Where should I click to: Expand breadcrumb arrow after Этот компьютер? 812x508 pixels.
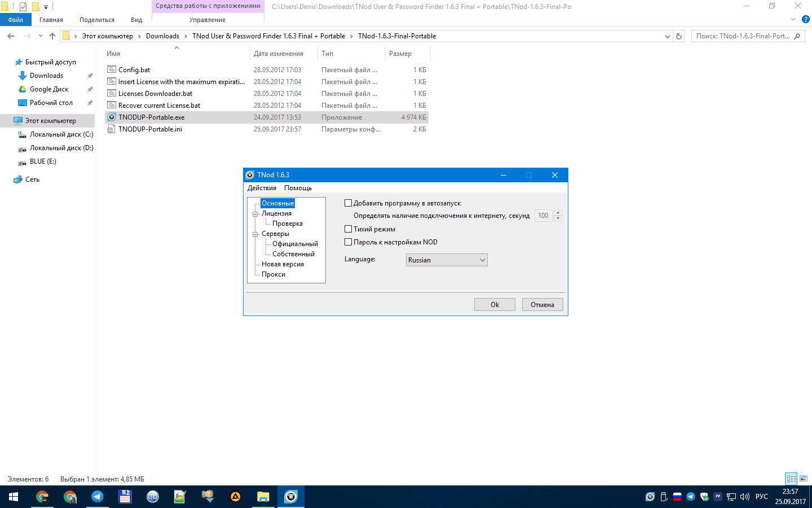coord(139,36)
